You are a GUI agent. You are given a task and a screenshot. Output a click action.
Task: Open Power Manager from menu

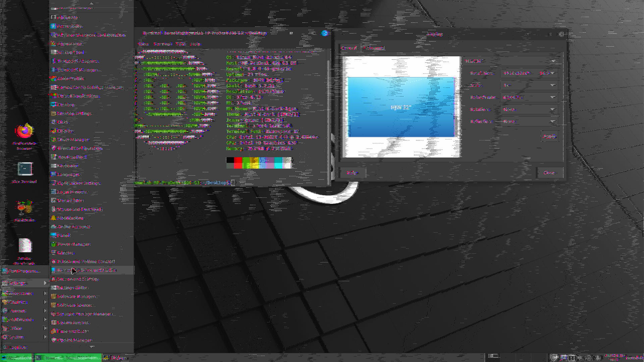pyautogui.click(x=91, y=244)
